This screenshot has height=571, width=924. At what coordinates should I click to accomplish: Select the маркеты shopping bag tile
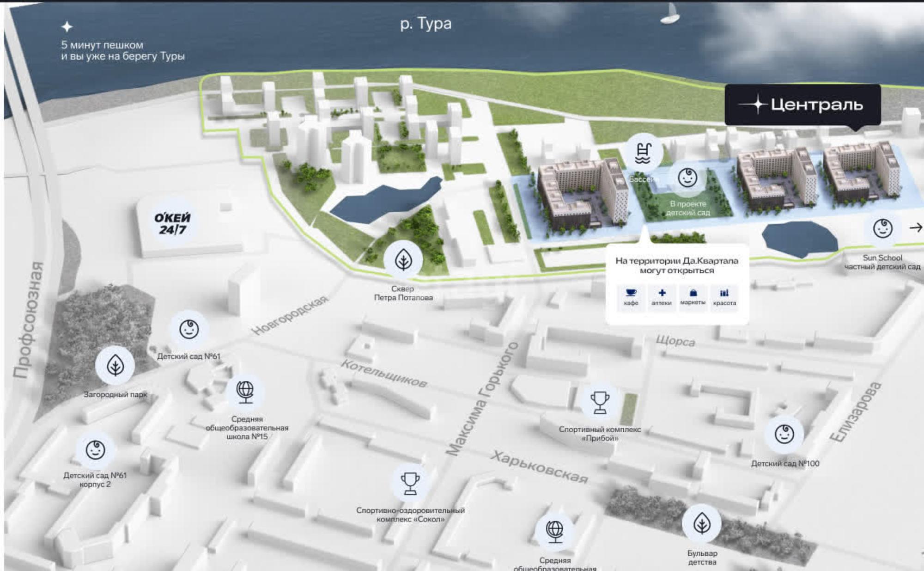tap(693, 297)
